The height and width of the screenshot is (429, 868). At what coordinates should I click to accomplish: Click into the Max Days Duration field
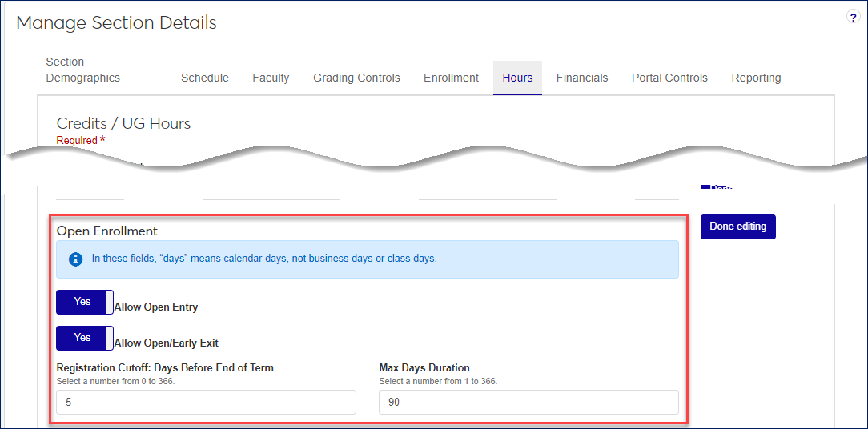(528, 403)
